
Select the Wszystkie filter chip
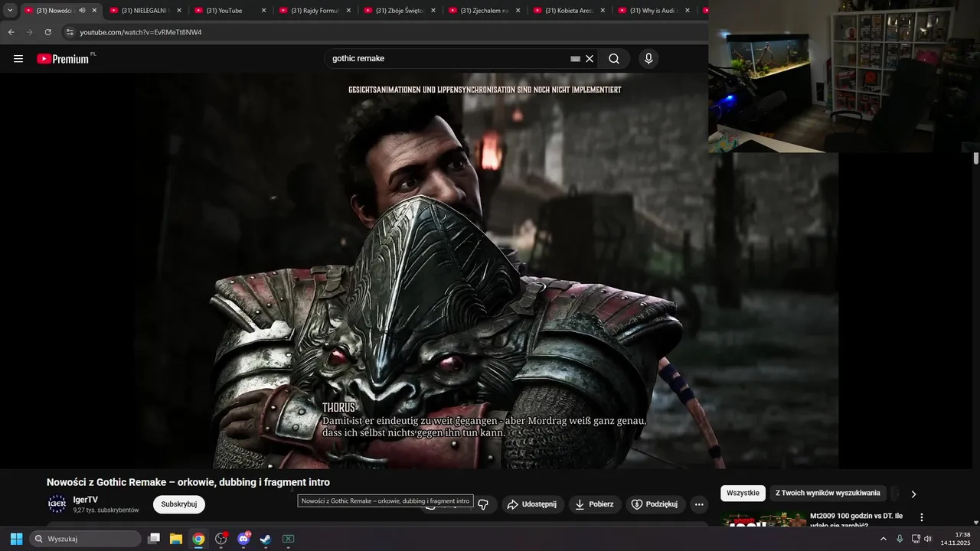click(743, 494)
